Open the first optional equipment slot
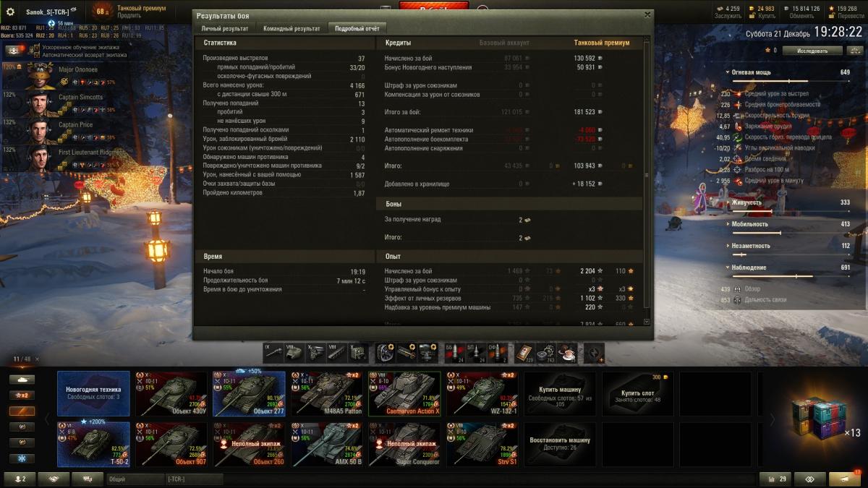The height and width of the screenshot is (488, 868). pos(386,352)
